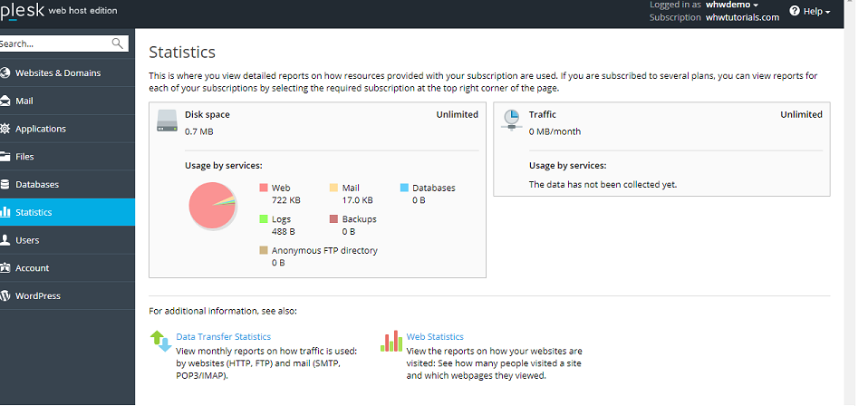Click the Applications gear icon
The height and width of the screenshot is (406, 868).
5,129
